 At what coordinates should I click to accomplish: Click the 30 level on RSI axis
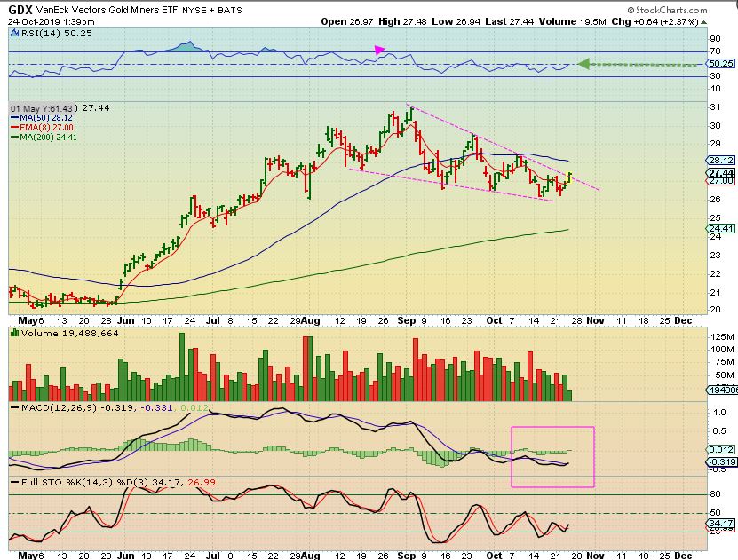[716, 75]
